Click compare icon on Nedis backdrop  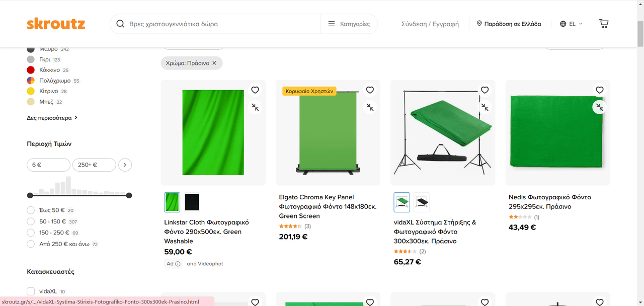(599, 107)
